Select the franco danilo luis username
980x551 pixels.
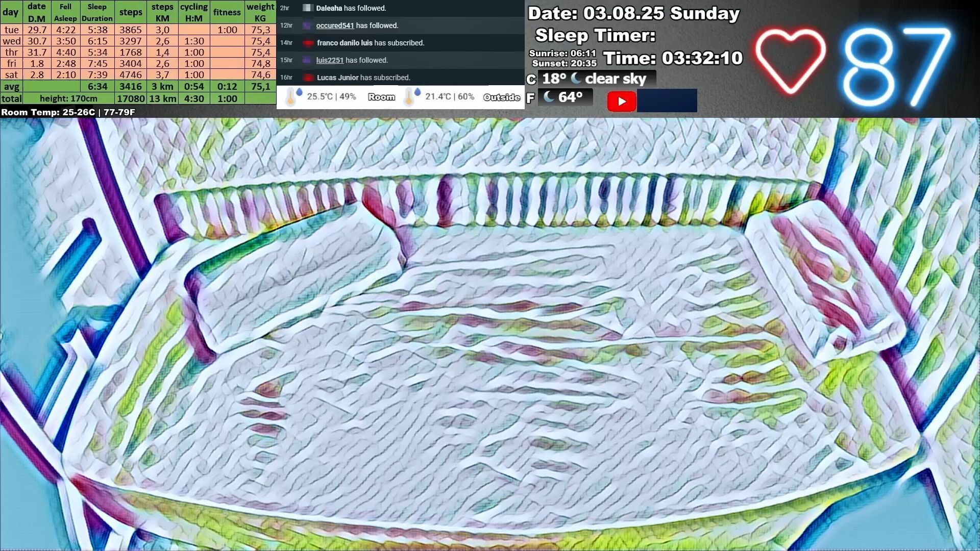click(x=345, y=43)
